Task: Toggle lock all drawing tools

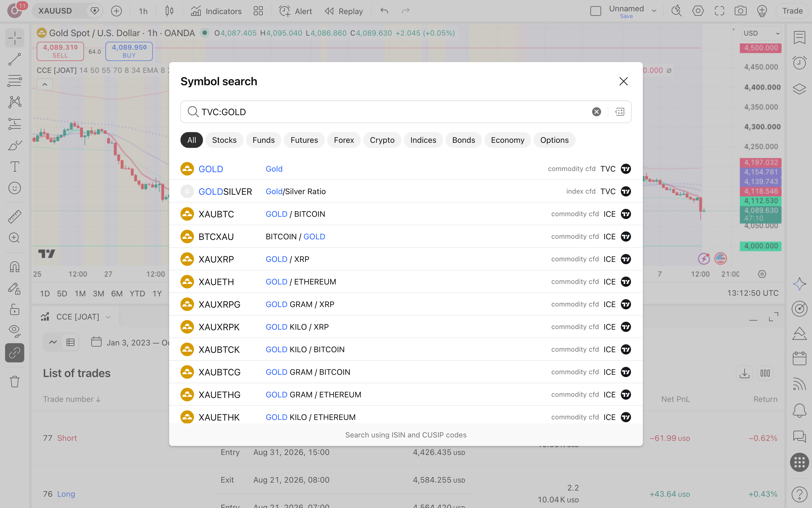Action: point(14,309)
